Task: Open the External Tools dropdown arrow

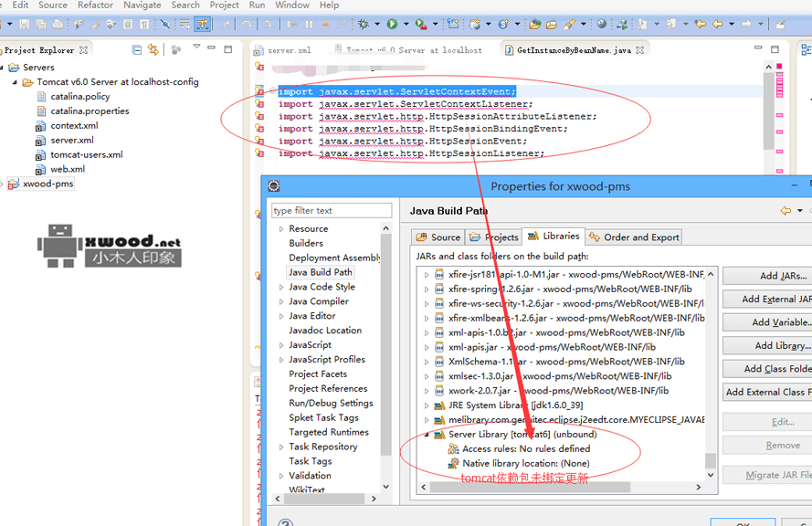Action: (435, 24)
